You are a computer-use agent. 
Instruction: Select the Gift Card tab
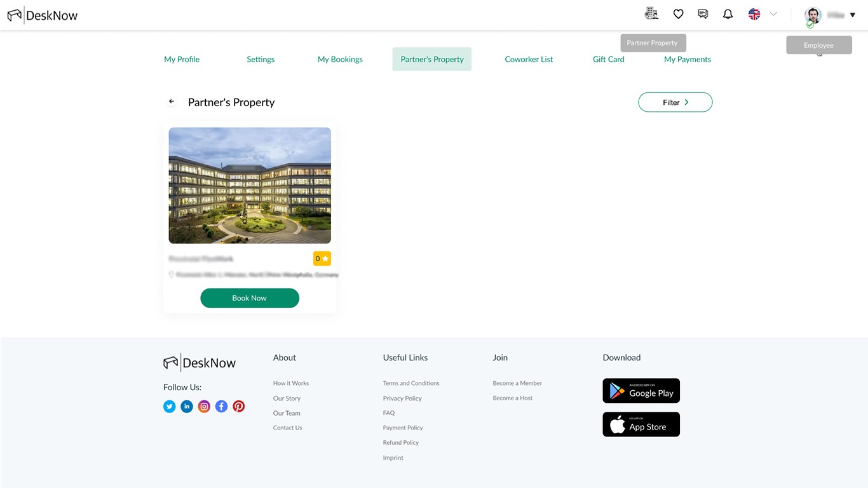[609, 59]
